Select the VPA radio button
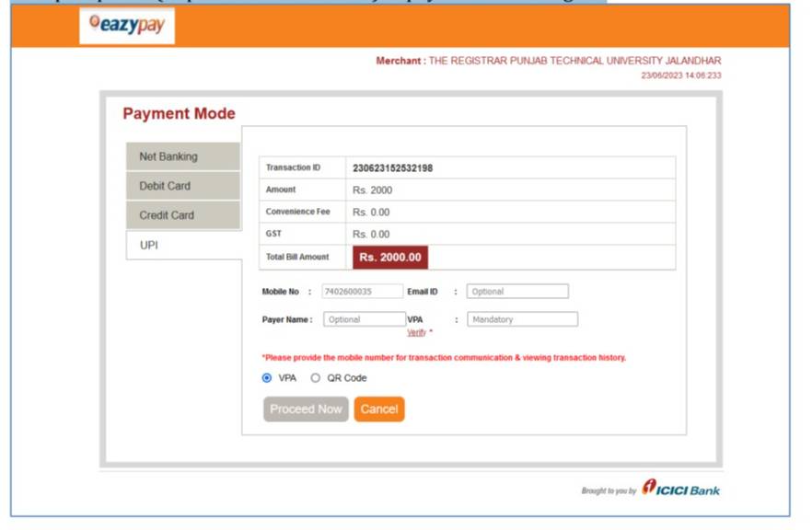This screenshot has height=530, width=812. pyautogui.click(x=267, y=376)
